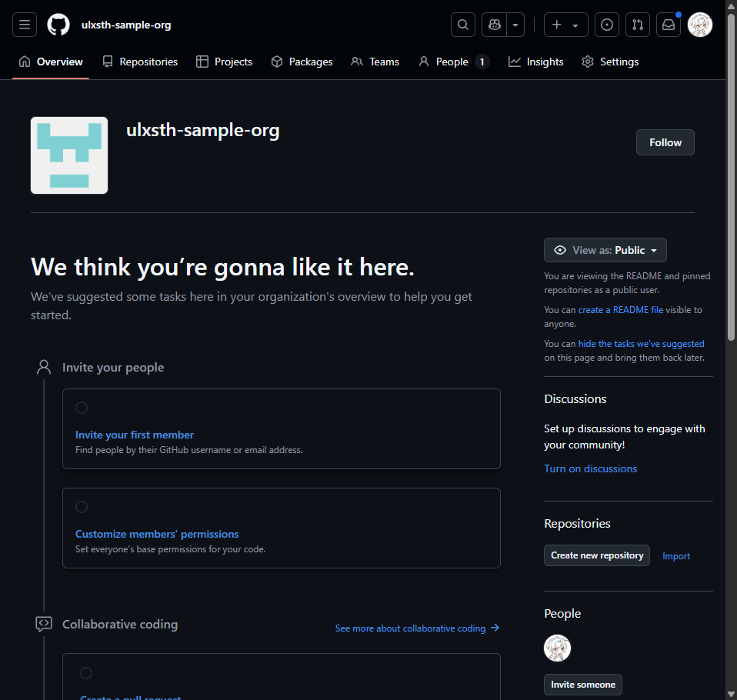737x700 pixels.
Task: Open the notifications inbox icon
Action: pyautogui.click(x=669, y=25)
